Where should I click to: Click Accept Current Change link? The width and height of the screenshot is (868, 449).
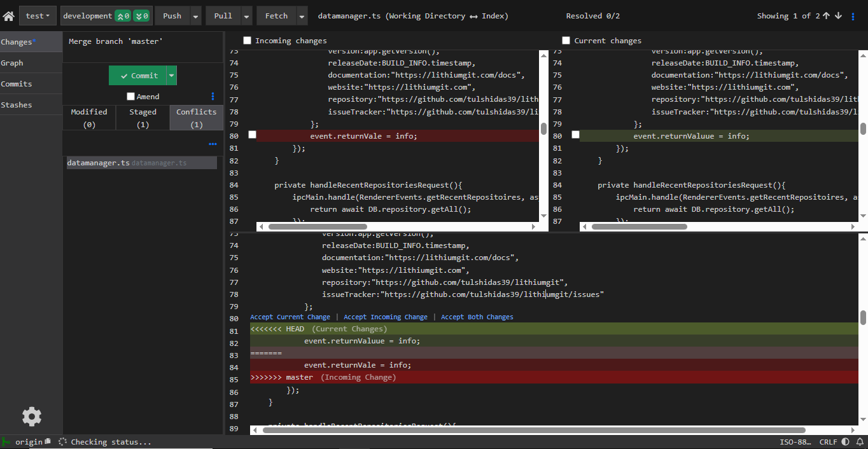pos(290,317)
